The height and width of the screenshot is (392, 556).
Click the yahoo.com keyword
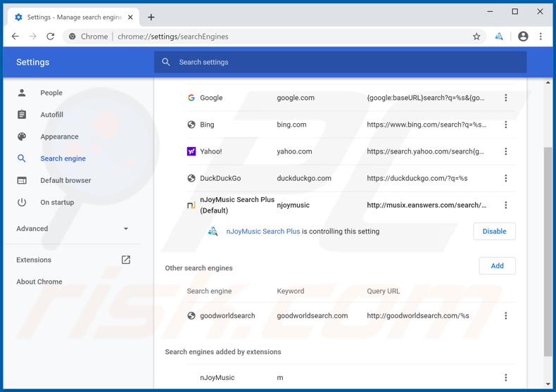(294, 151)
